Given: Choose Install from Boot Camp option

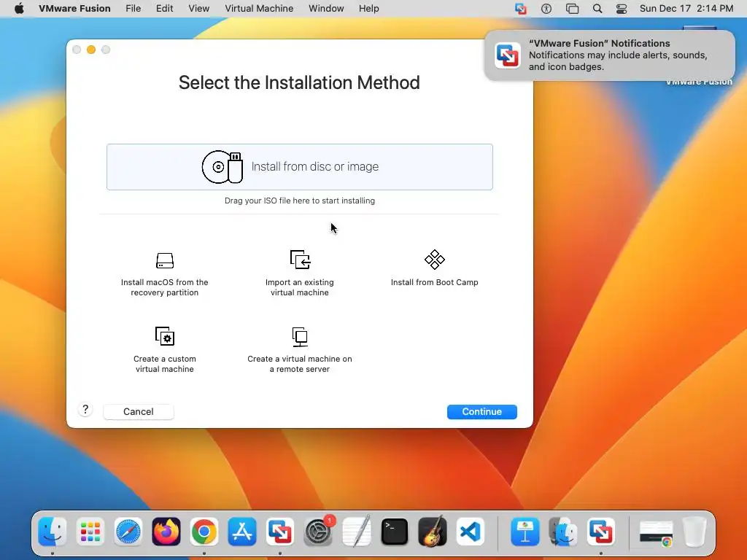Looking at the screenshot, I should click(435, 269).
